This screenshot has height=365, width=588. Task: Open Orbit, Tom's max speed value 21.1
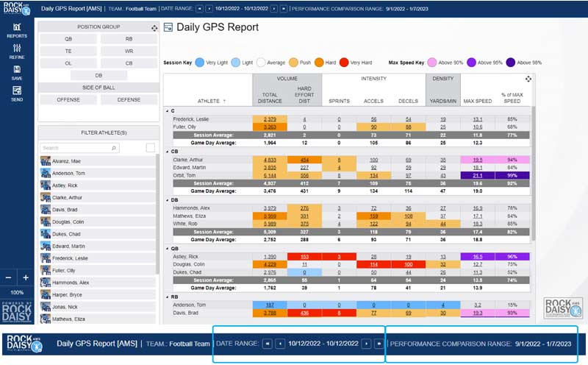(x=477, y=175)
